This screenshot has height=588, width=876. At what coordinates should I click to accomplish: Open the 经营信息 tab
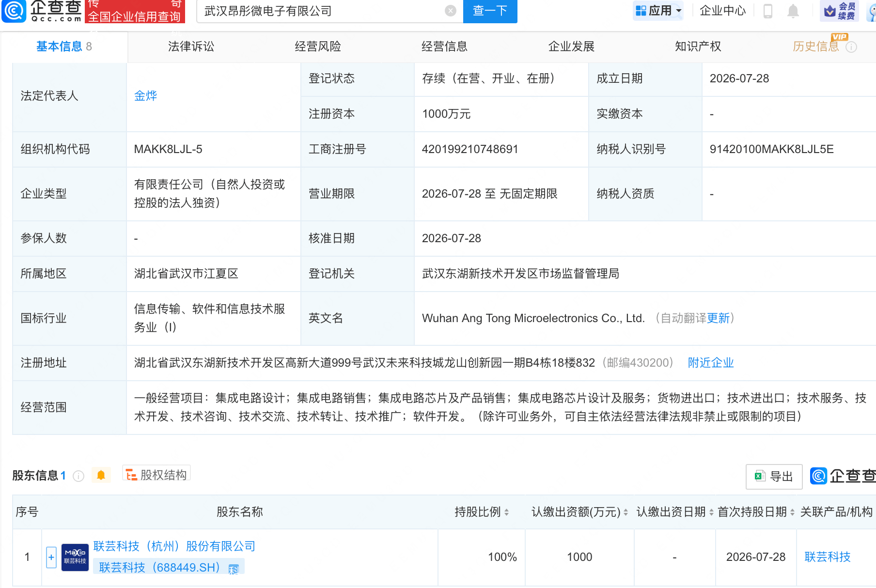pyautogui.click(x=444, y=46)
